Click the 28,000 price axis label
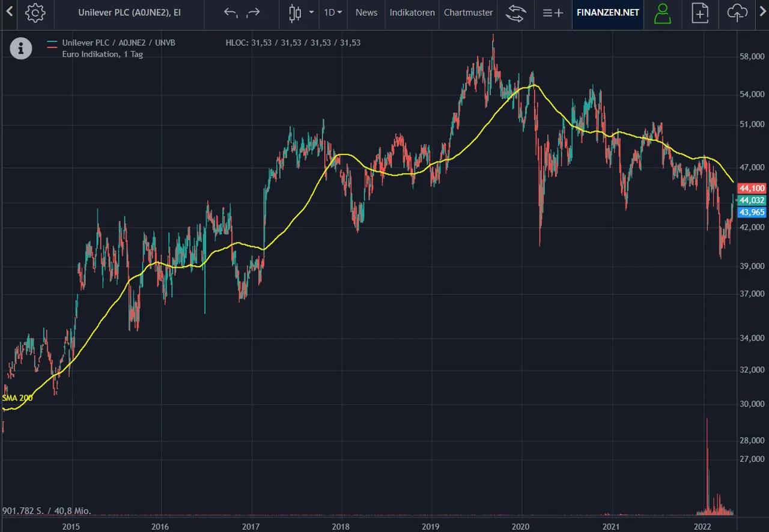 pos(752,441)
